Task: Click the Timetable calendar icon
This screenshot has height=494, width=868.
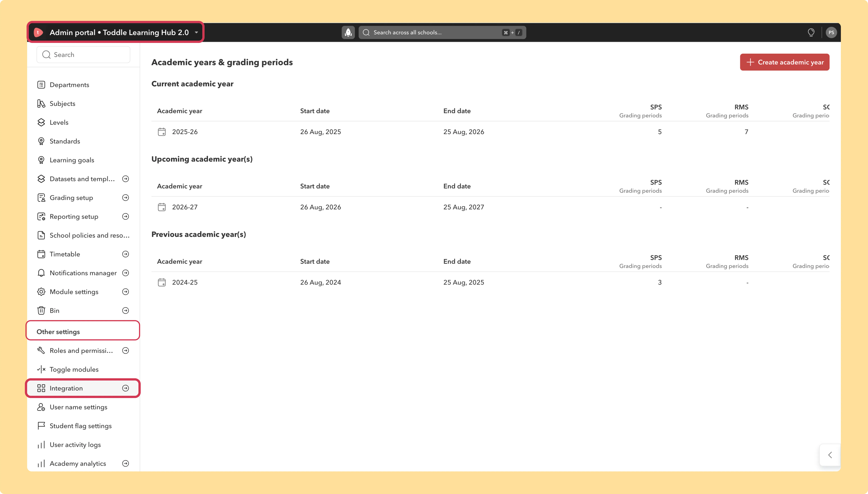Action: pos(41,254)
